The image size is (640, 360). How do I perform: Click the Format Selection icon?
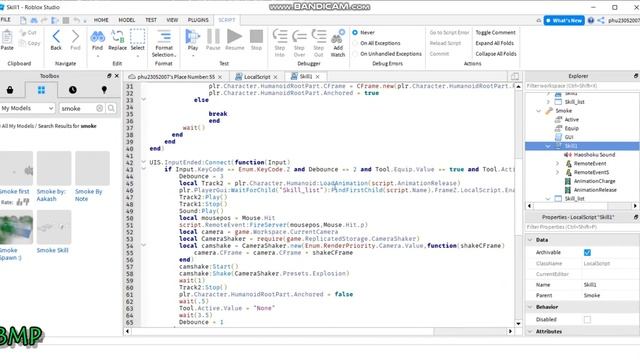tap(164, 37)
